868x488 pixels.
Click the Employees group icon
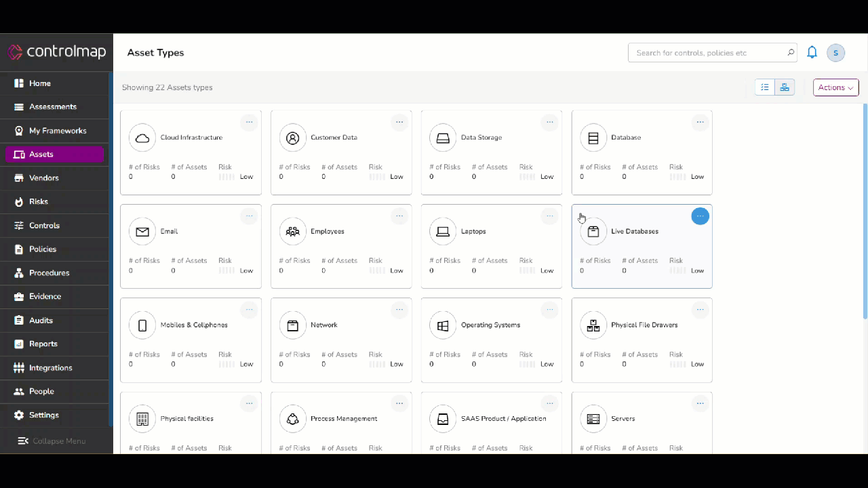[x=293, y=232]
